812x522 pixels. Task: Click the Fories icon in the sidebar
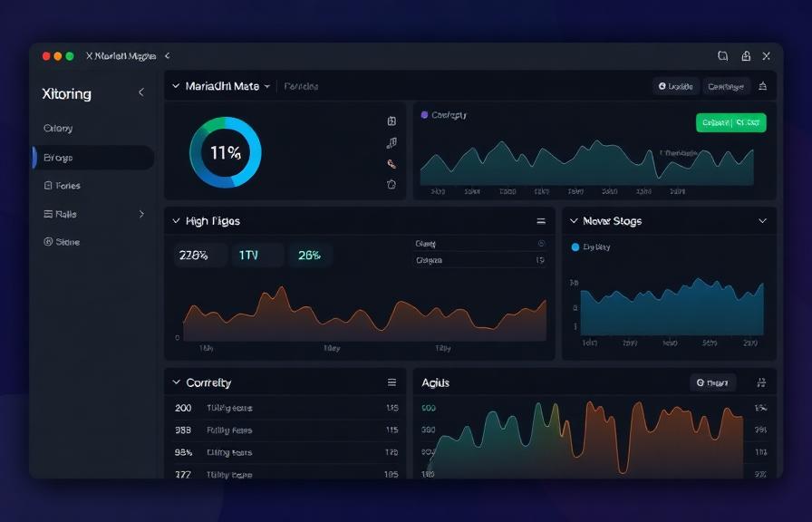coord(46,186)
